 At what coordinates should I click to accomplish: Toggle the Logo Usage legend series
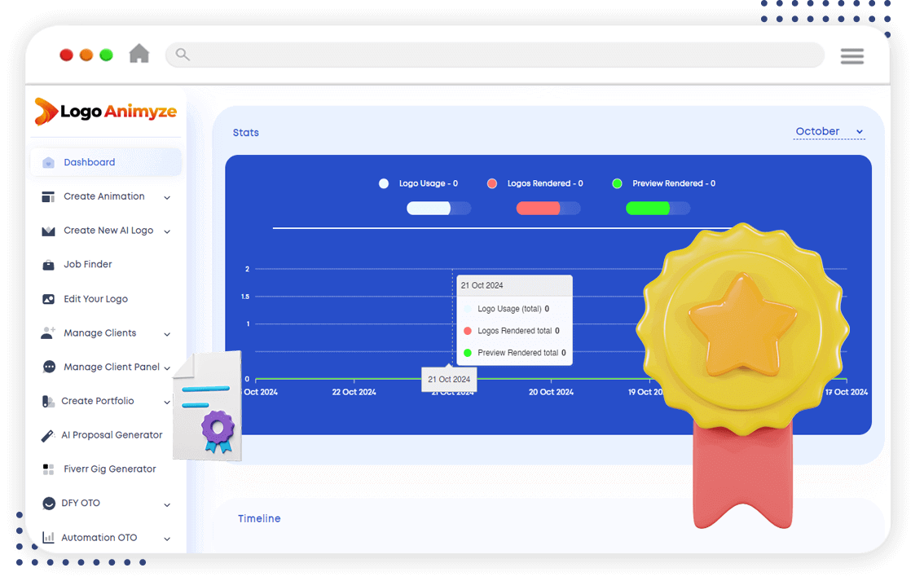point(420,183)
